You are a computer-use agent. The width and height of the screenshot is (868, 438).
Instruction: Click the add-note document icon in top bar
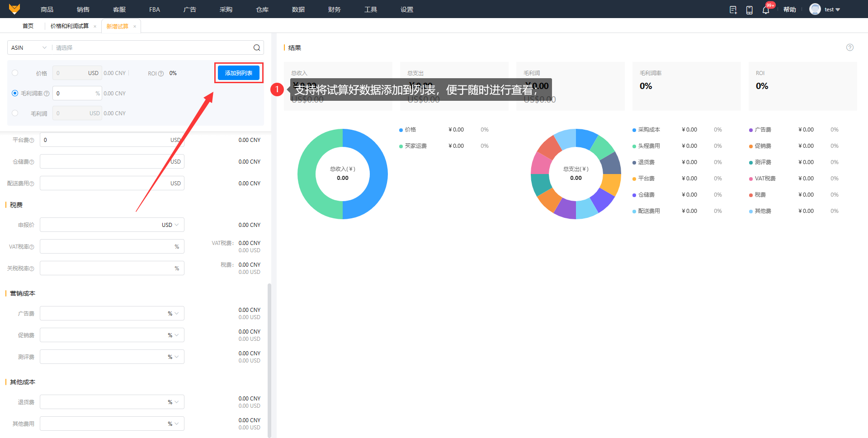click(733, 10)
